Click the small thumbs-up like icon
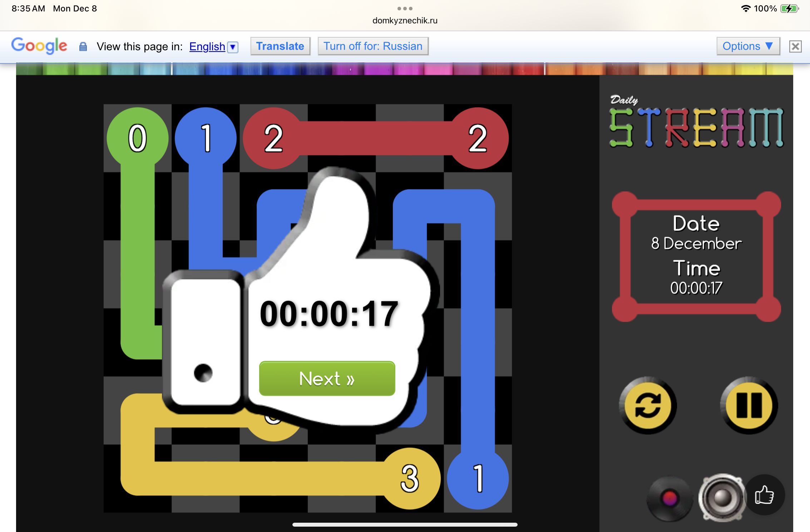 pos(764,495)
